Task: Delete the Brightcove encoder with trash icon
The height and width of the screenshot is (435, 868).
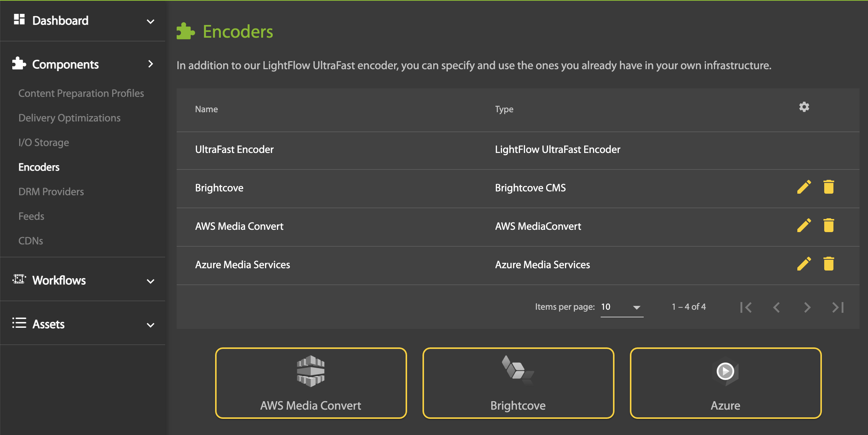Action: pyautogui.click(x=828, y=187)
